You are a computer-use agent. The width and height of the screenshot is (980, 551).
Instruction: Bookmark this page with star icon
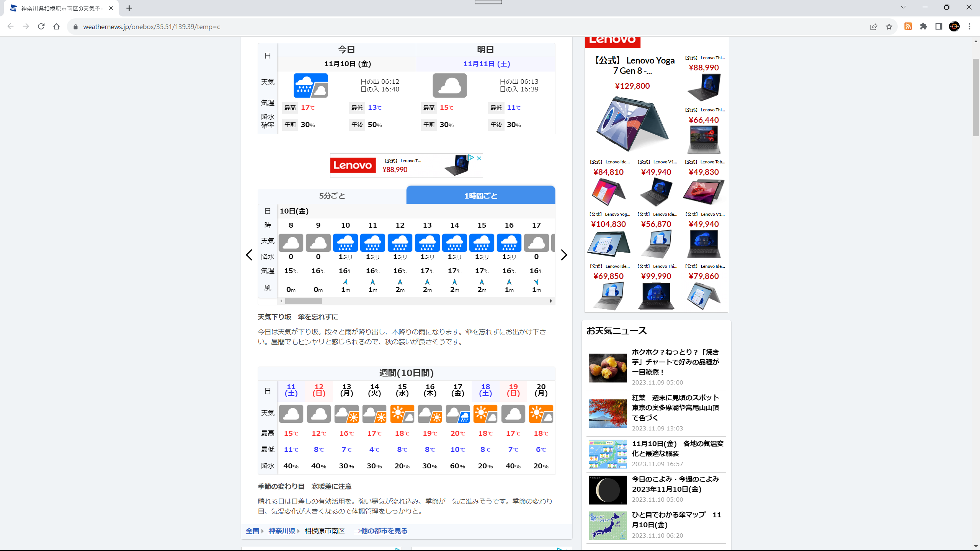tap(889, 26)
